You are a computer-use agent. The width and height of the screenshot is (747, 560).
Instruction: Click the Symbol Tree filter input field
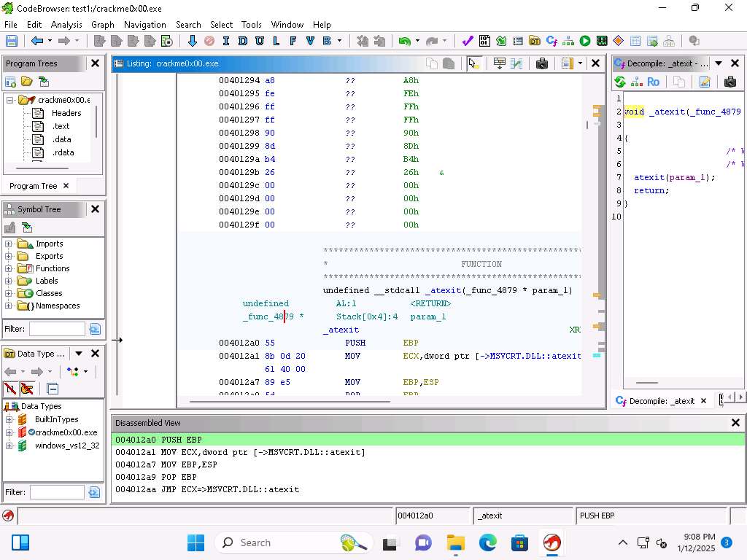(x=57, y=329)
